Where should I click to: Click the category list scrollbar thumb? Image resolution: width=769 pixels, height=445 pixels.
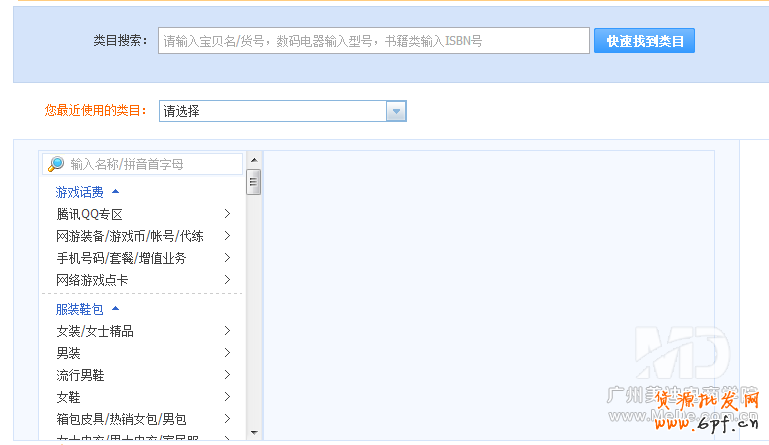pyautogui.click(x=254, y=182)
